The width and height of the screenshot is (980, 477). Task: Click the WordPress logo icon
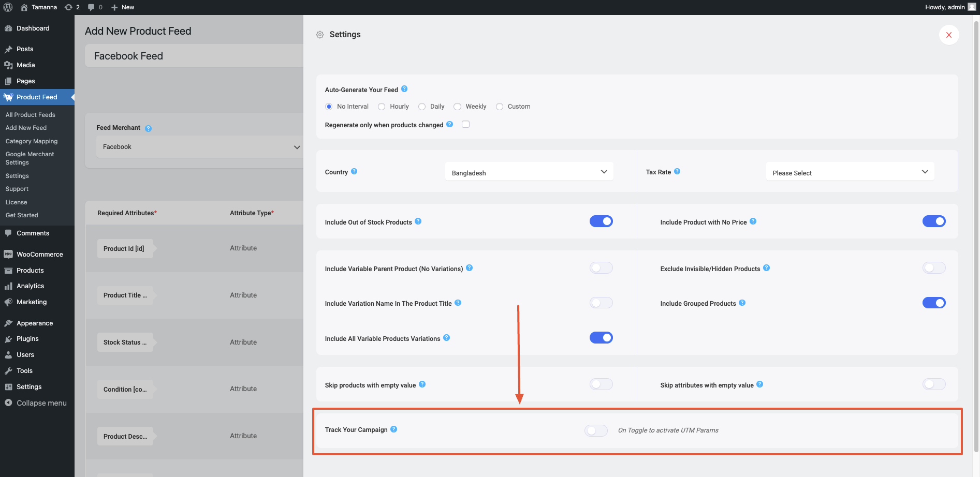pos(8,7)
